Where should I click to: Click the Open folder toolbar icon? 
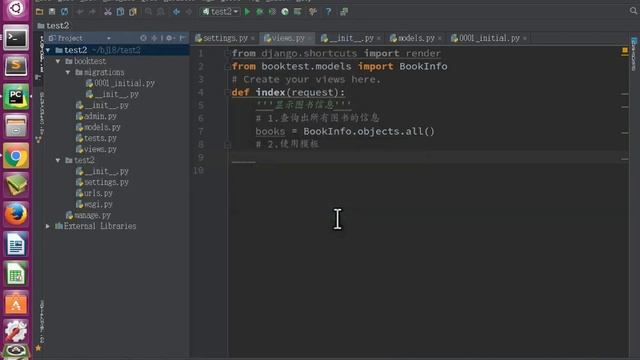(x=40, y=12)
